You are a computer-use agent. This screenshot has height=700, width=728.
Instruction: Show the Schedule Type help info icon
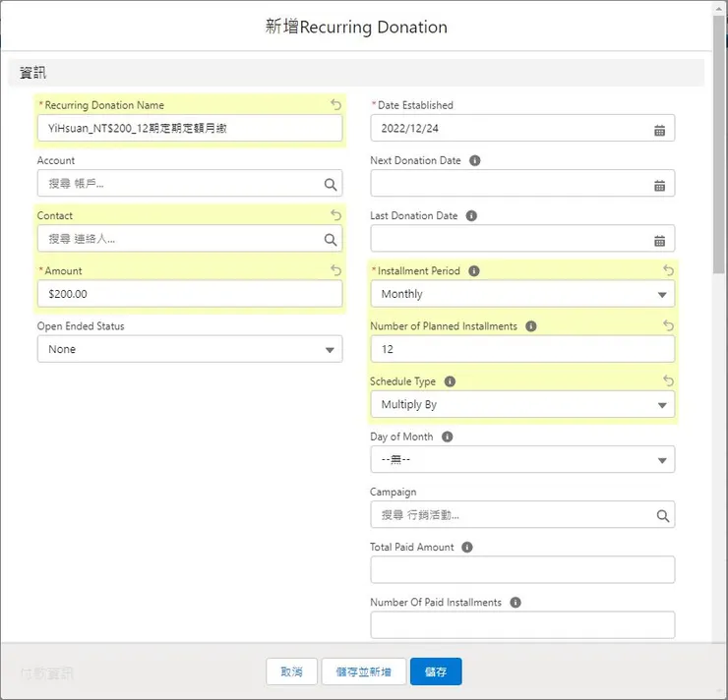tap(450, 381)
